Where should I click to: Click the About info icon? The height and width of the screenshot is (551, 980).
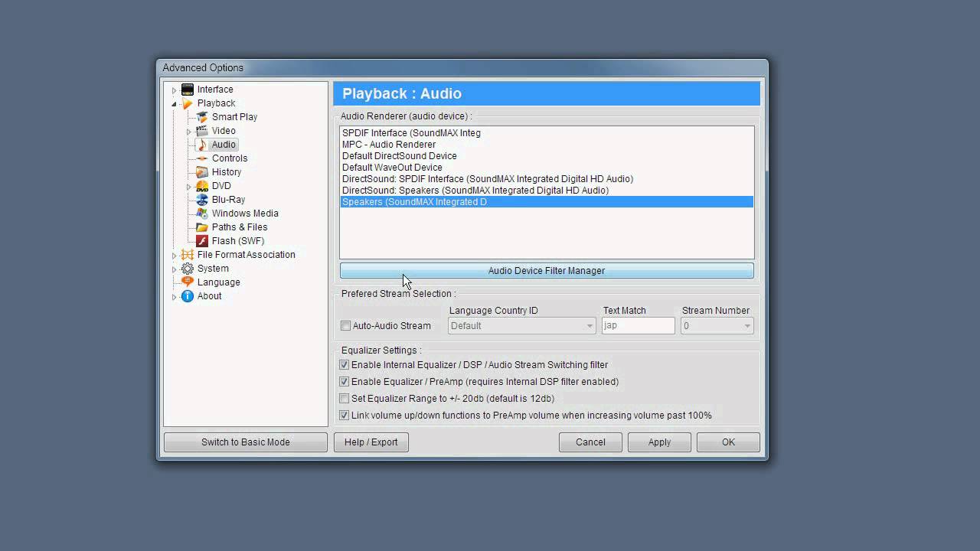point(188,296)
